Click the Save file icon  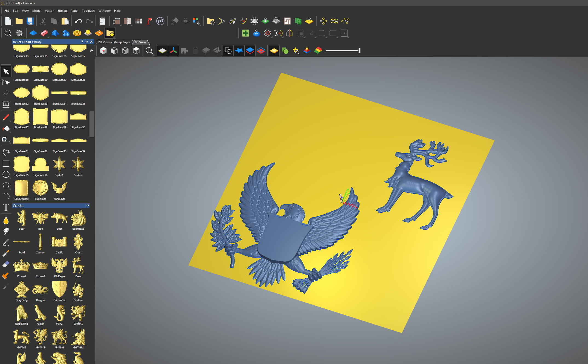point(30,21)
